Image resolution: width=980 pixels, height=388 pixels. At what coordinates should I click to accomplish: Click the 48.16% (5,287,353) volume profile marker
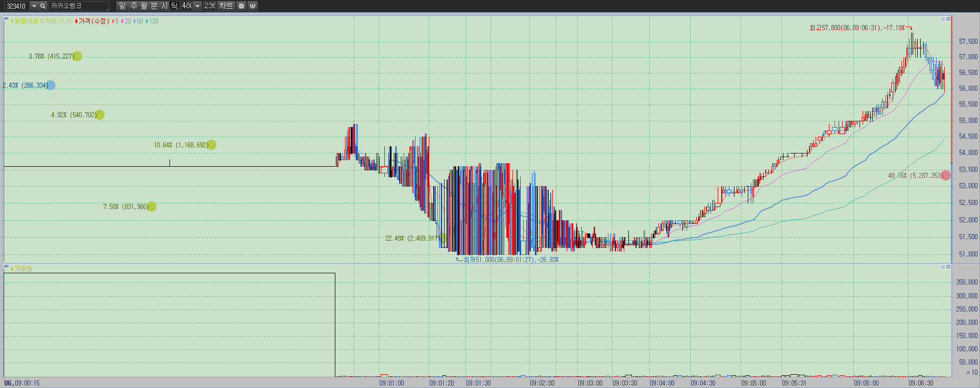pos(946,175)
